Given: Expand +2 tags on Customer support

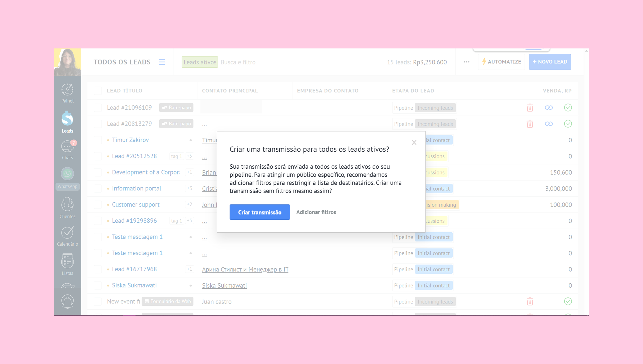Looking at the screenshot, I should pyautogui.click(x=190, y=205).
